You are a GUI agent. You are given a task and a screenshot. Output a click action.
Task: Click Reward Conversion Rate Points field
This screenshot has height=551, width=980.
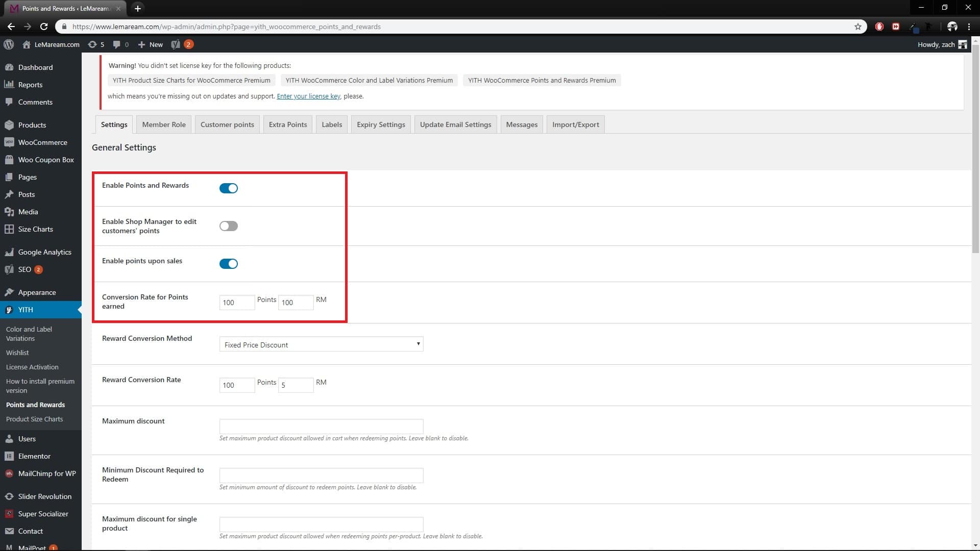[237, 385]
